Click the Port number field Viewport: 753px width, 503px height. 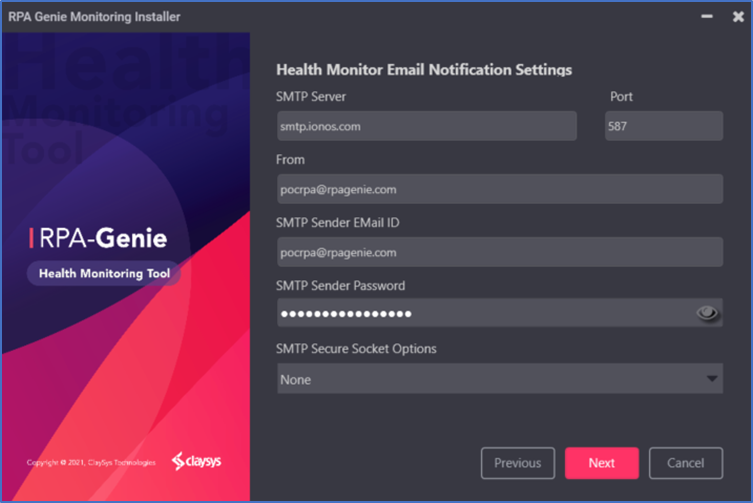point(663,126)
